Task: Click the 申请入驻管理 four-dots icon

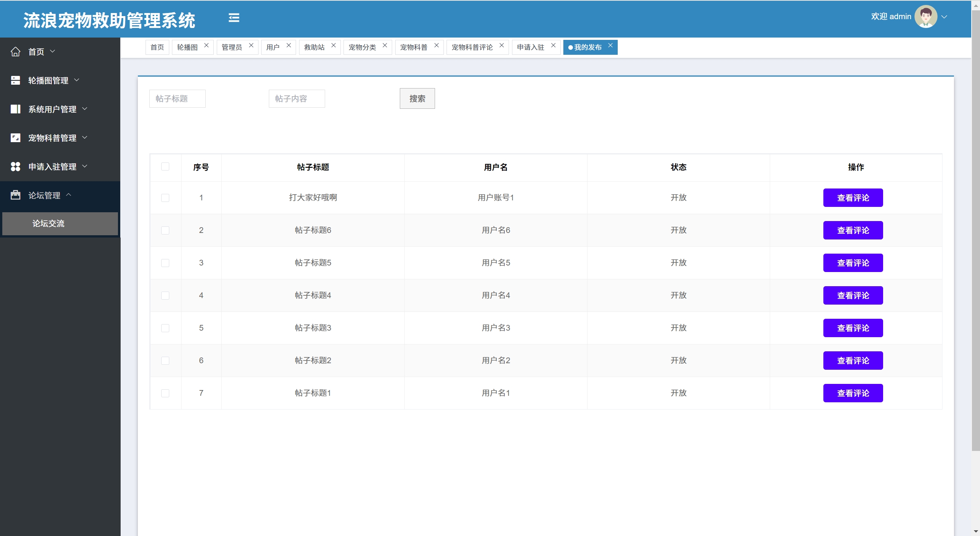Action: coord(15,167)
